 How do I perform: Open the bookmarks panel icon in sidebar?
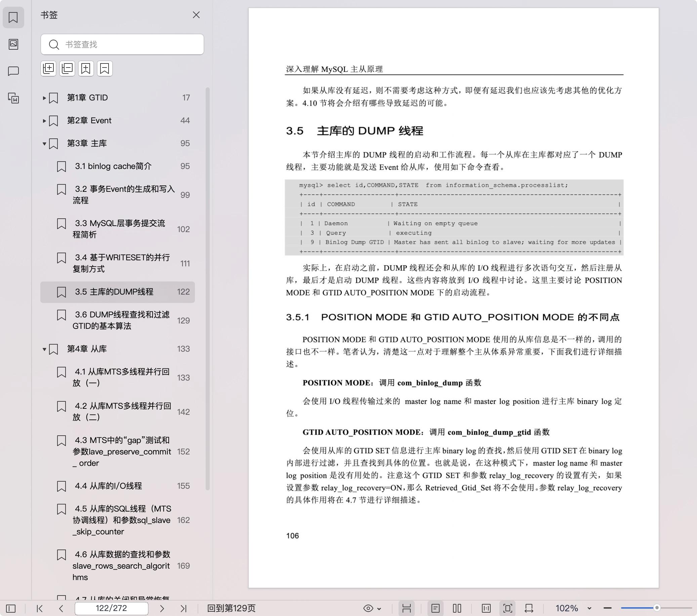tap(13, 17)
